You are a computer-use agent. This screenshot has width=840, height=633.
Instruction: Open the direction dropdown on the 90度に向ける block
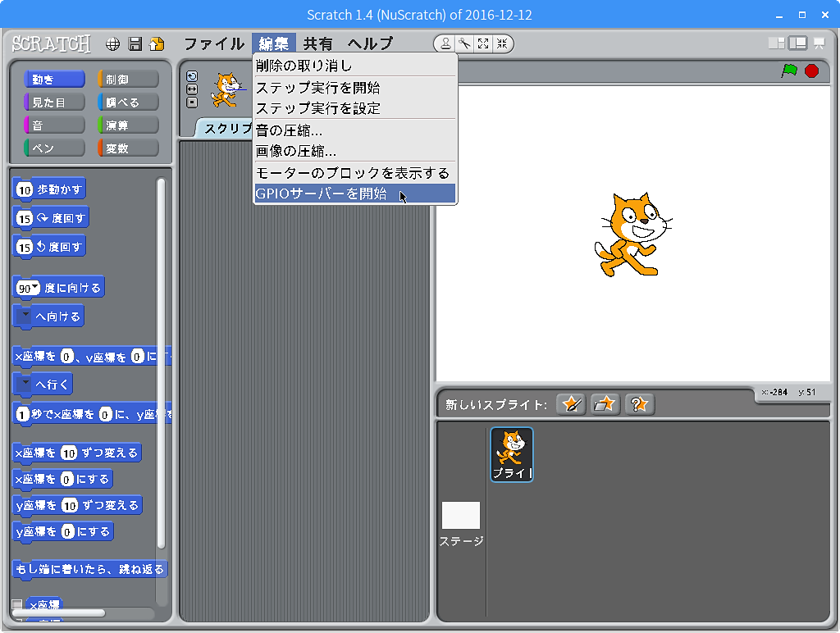point(34,287)
